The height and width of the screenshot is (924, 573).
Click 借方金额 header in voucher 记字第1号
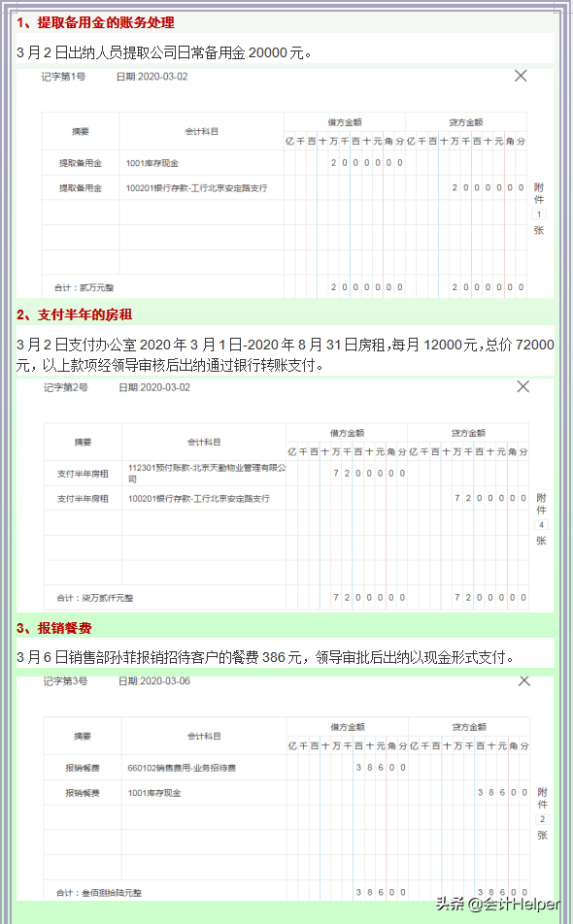click(x=345, y=122)
